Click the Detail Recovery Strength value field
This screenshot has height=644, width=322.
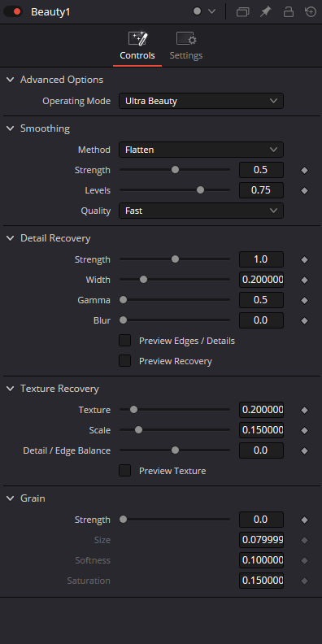(x=261, y=259)
